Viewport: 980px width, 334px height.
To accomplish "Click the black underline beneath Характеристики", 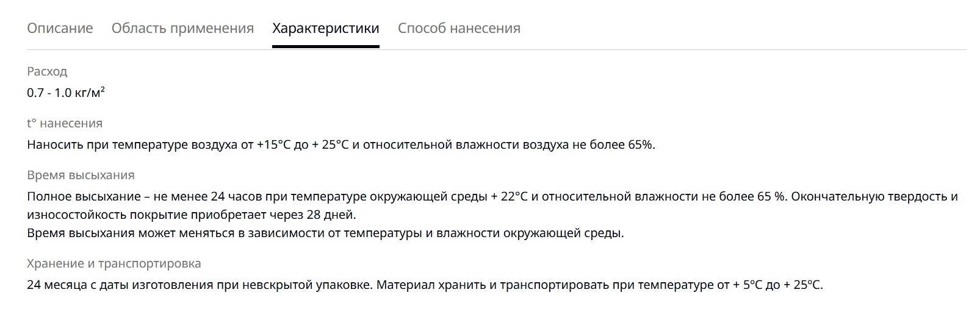I will [326, 46].
